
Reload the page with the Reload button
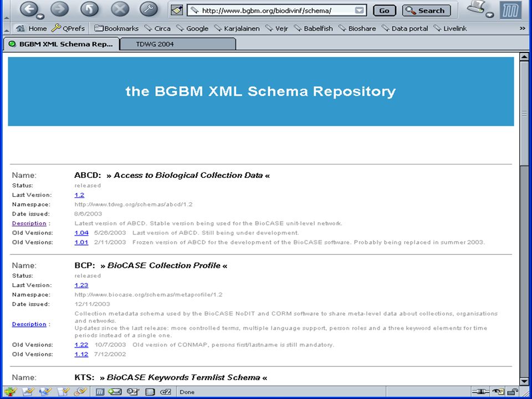[x=90, y=9]
